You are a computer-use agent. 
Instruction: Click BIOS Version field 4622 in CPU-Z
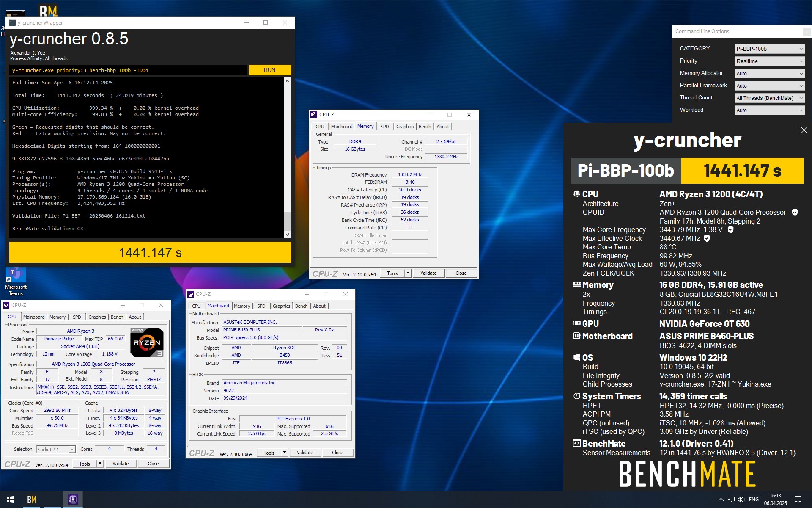(284, 390)
